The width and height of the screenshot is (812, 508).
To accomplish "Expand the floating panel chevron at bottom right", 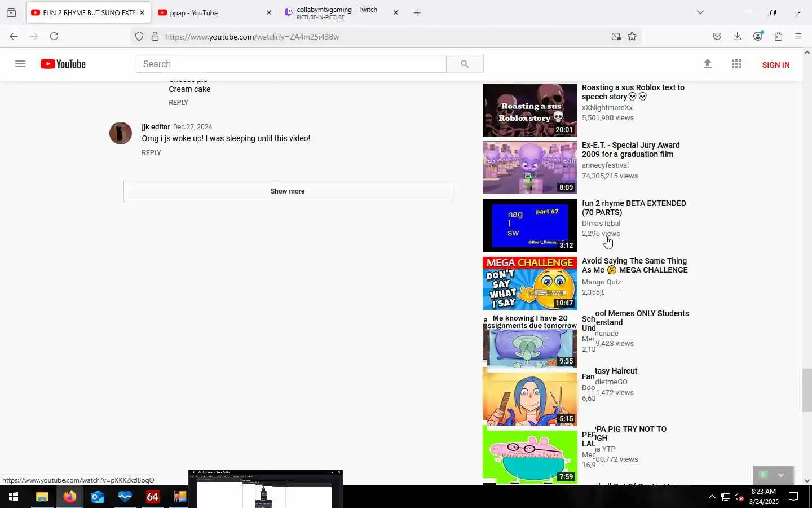I will (781, 475).
